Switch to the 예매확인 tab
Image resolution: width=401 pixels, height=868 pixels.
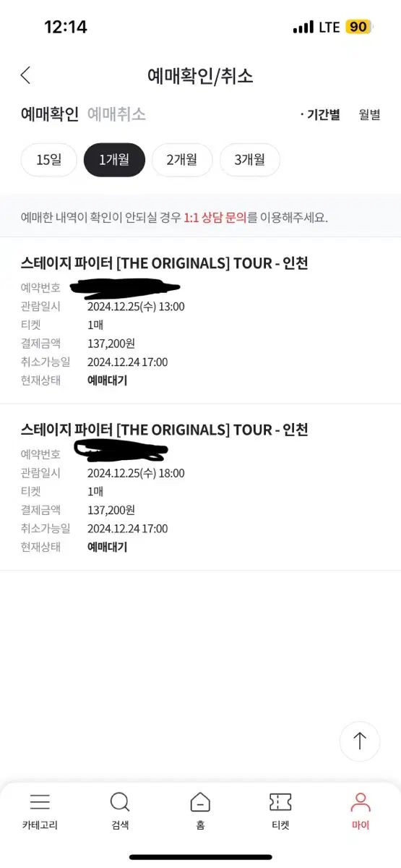click(50, 114)
